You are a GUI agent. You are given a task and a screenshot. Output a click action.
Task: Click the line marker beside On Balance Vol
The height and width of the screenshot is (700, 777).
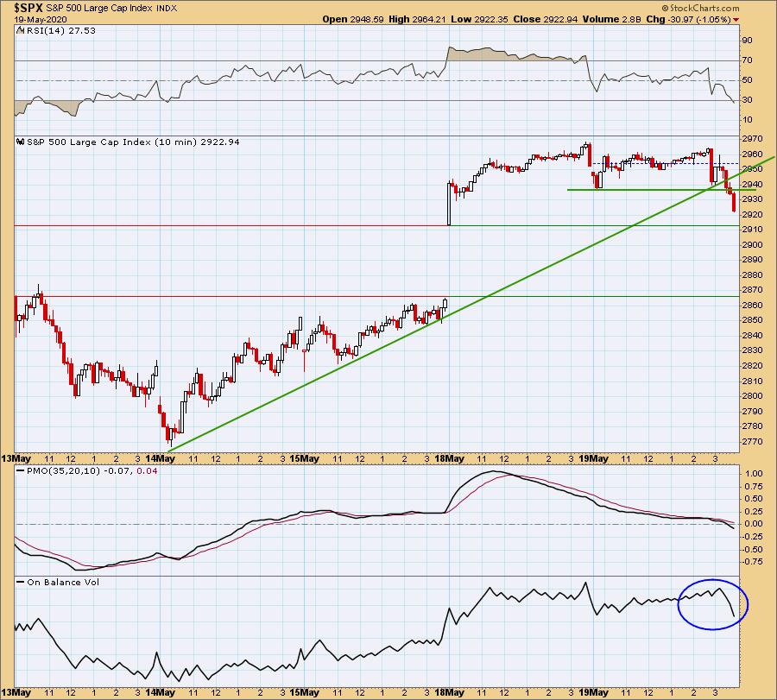click(x=21, y=582)
